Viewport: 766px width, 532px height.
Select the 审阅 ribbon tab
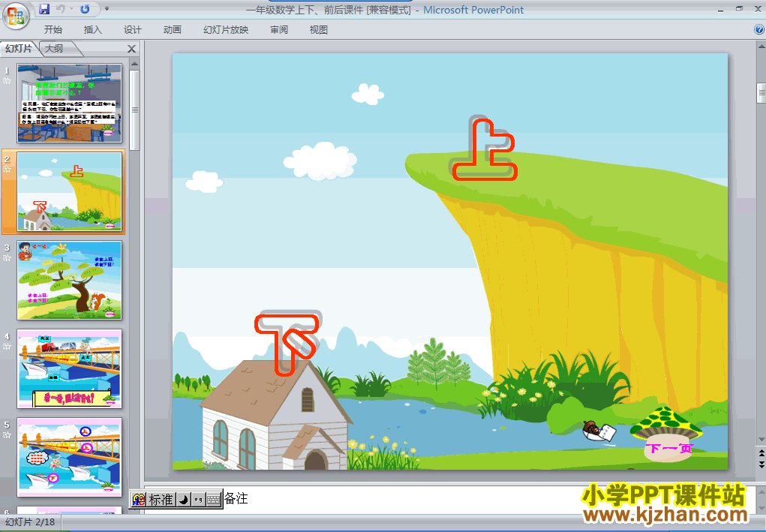(279, 30)
